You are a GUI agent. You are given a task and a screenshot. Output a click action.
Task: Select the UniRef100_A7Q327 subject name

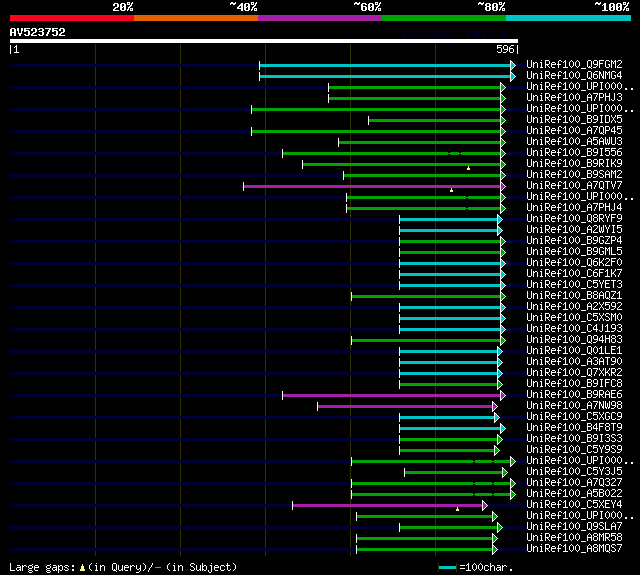574,483
